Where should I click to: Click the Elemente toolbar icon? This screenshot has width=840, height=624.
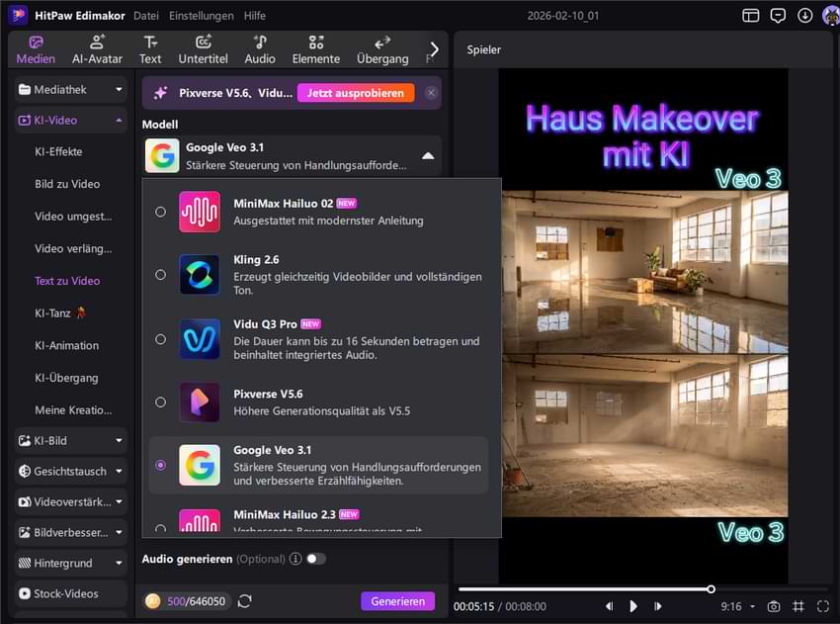316,49
